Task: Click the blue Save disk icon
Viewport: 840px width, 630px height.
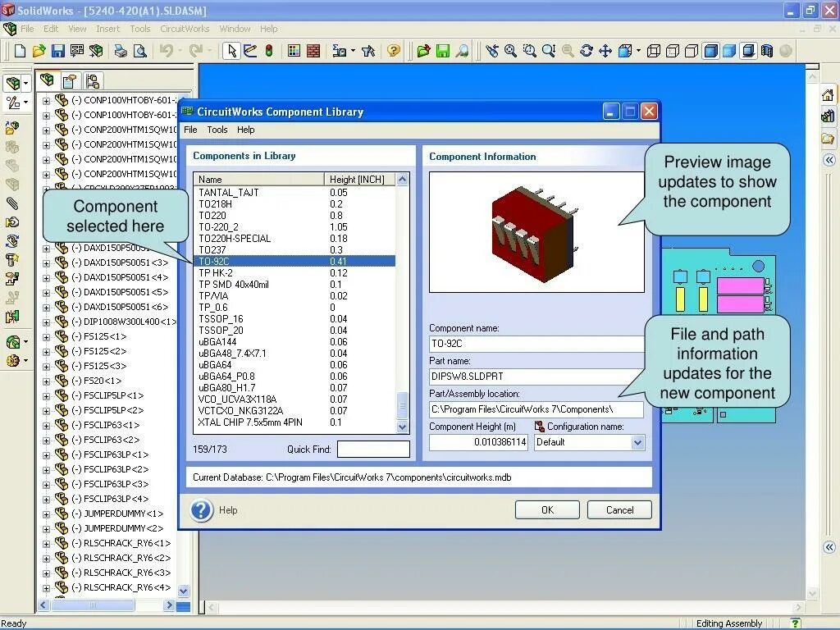Action: pyautogui.click(x=58, y=51)
